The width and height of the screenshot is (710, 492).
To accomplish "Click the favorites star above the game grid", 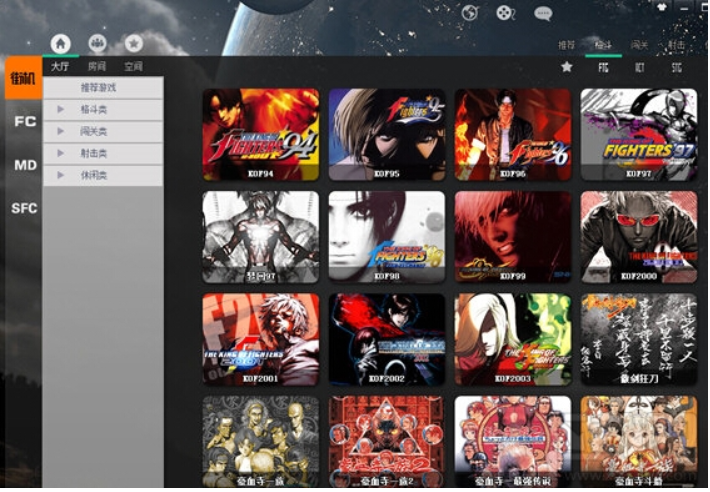I will (567, 67).
